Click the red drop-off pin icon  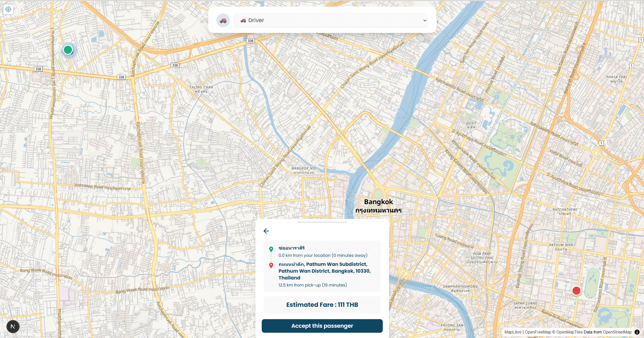pyautogui.click(x=271, y=265)
